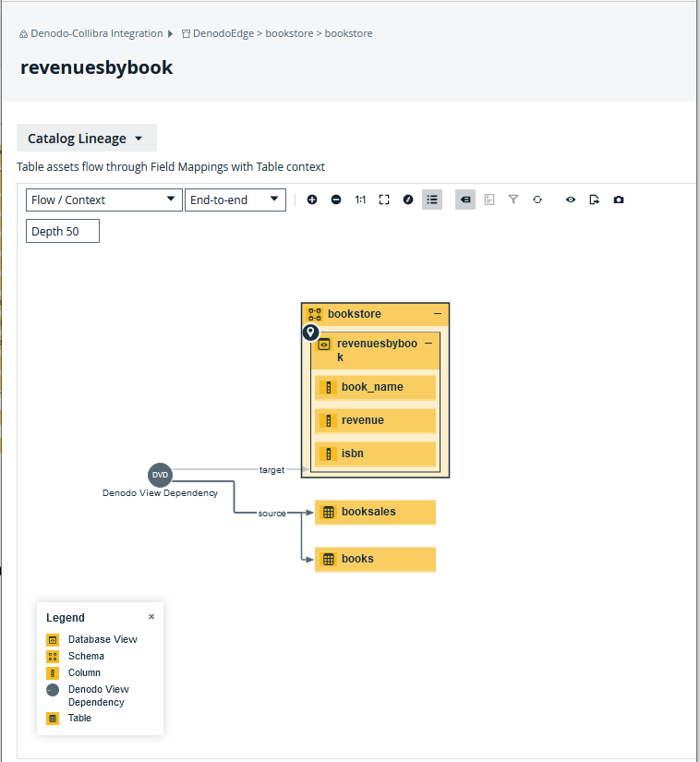This screenshot has width=700, height=762.
Task: Click the database view icon of revenuesbybook
Action: (x=324, y=345)
